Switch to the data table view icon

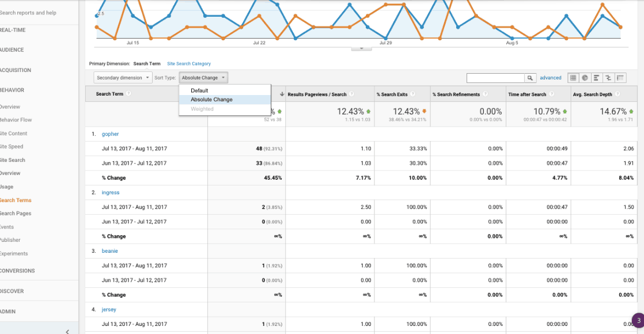pyautogui.click(x=573, y=78)
